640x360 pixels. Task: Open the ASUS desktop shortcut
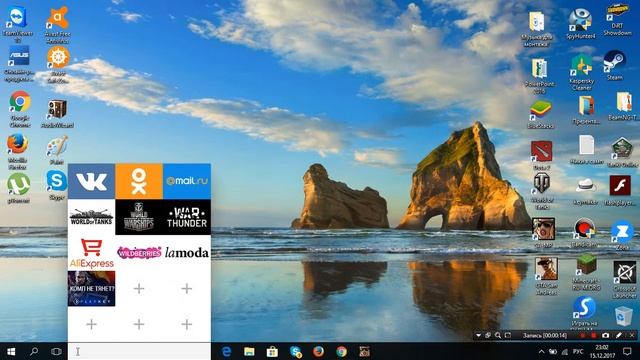pyautogui.click(x=19, y=63)
